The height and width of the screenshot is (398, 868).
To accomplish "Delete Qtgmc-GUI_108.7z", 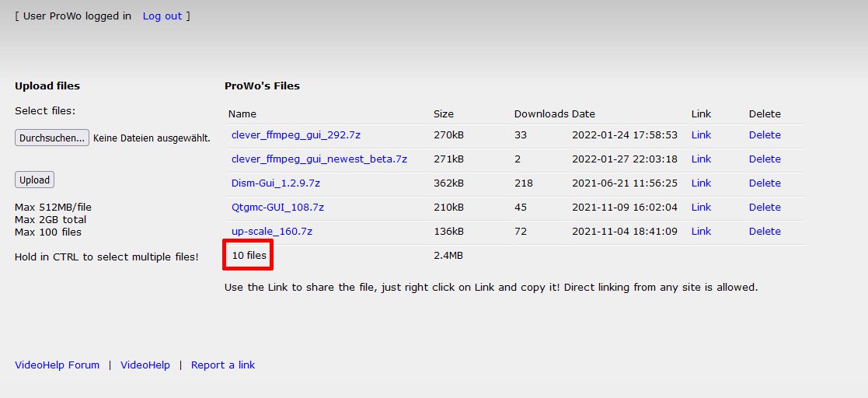I will pyautogui.click(x=765, y=207).
